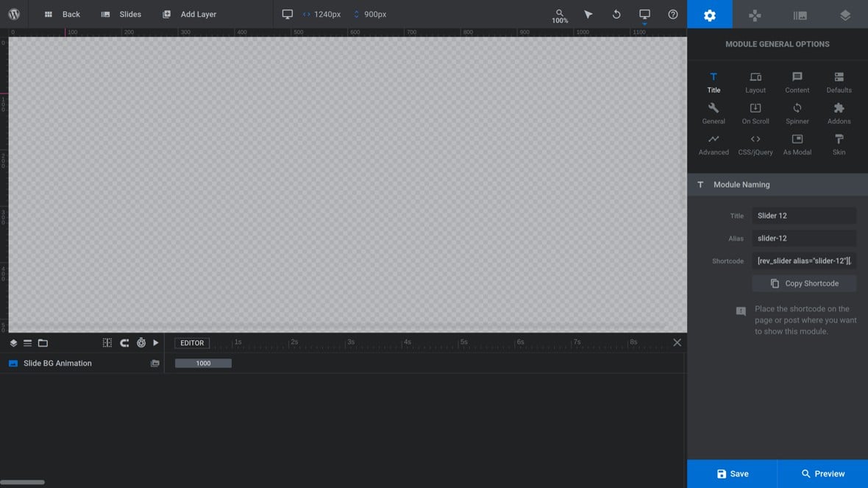Open the Add Layer menu
Viewport: 868px width, 488px height.
(189, 14)
